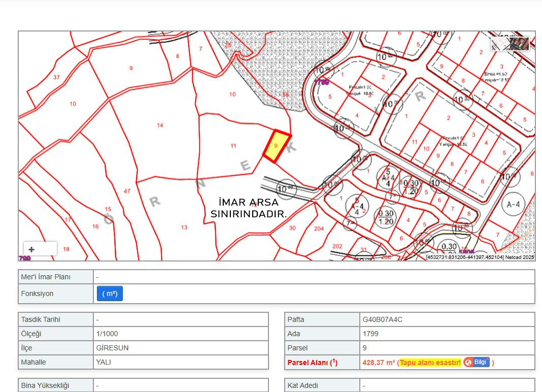Viewport: 542px width, 392px height.
Task: Open parcel details via the blue Bilgi button
Action: (x=480, y=362)
